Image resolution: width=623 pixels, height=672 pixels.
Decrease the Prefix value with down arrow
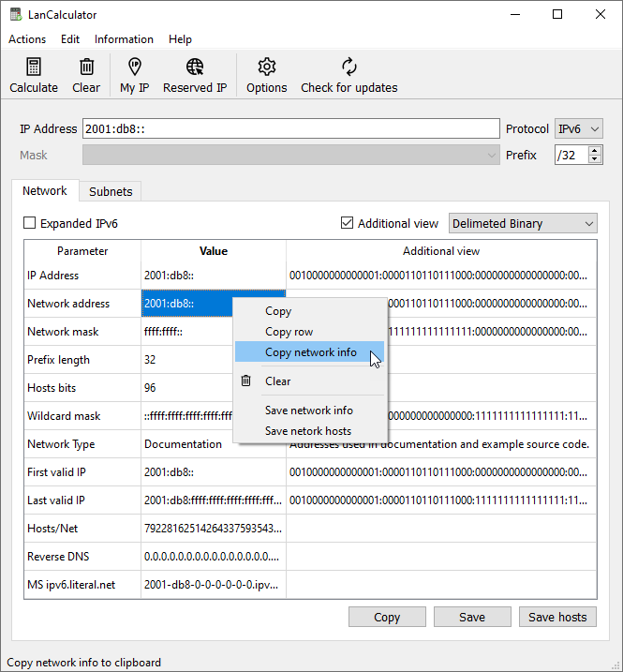pyautogui.click(x=594, y=159)
